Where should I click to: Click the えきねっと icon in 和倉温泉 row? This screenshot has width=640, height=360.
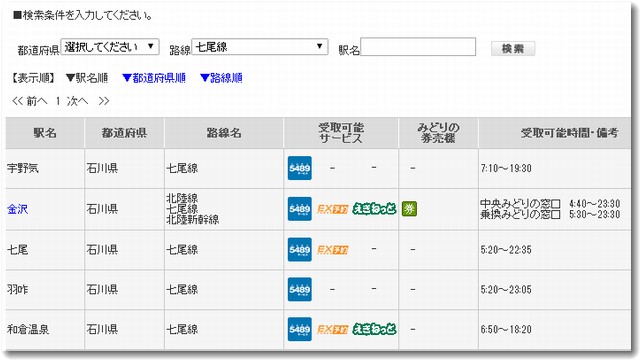point(374,329)
